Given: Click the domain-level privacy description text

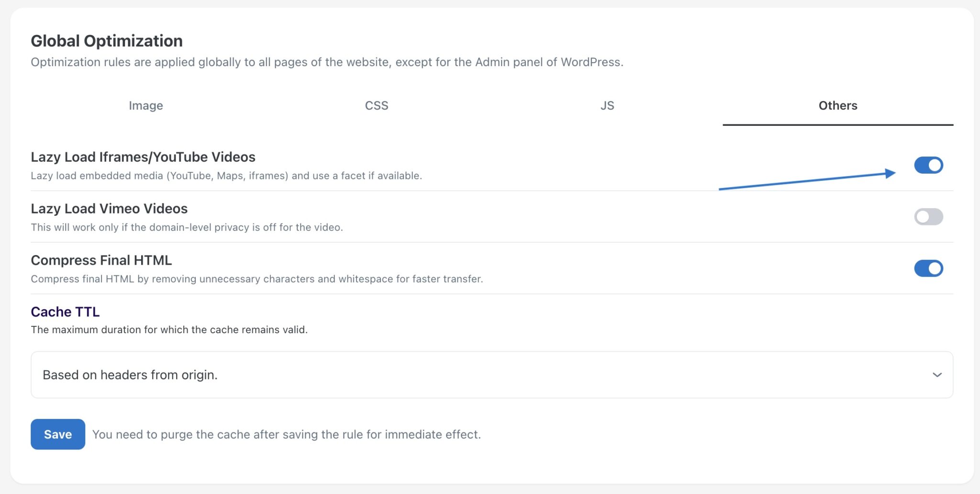Looking at the screenshot, I should click(x=187, y=227).
